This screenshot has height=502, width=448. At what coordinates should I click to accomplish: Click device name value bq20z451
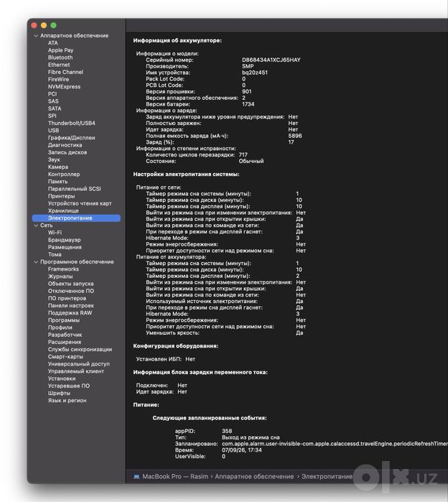point(254,73)
